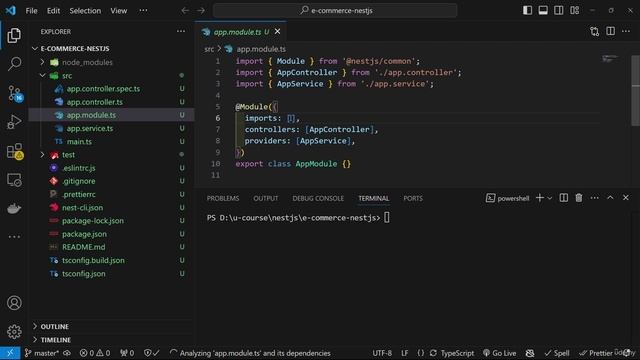Select the TERMINAL tab

373,198
